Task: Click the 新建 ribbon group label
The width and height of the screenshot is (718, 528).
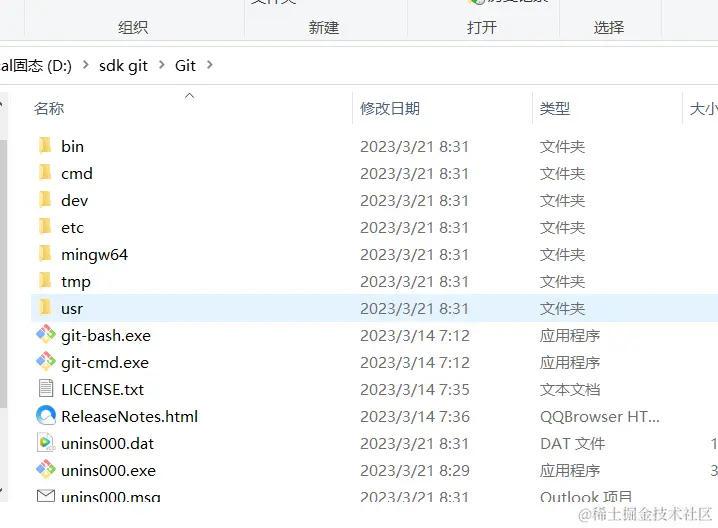Action: pos(324,27)
